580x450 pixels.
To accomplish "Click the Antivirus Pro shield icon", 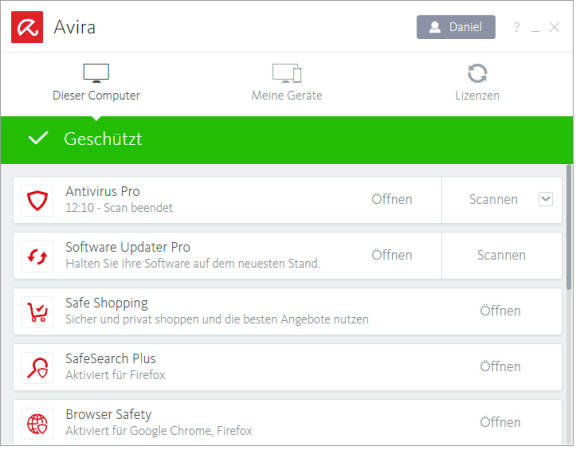I will click(x=37, y=200).
